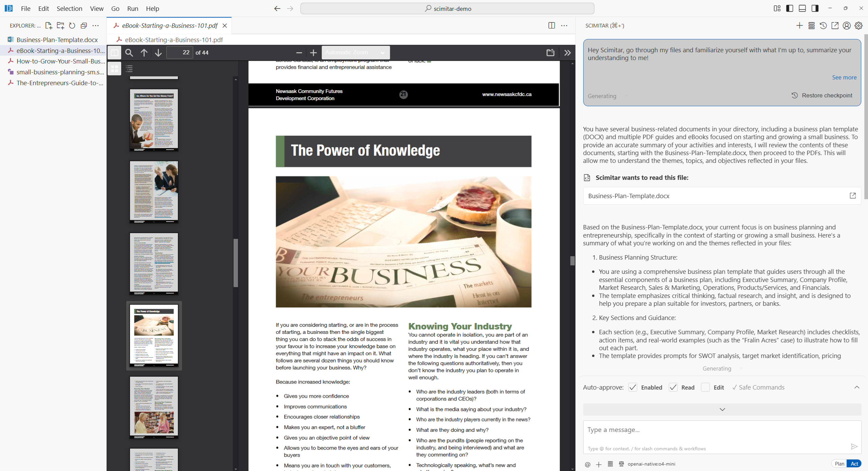The width and height of the screenshot is (868, 471).
Task: Open Business-Plan-Template.docx in Explorer
Action: click(x=53, y=40)
